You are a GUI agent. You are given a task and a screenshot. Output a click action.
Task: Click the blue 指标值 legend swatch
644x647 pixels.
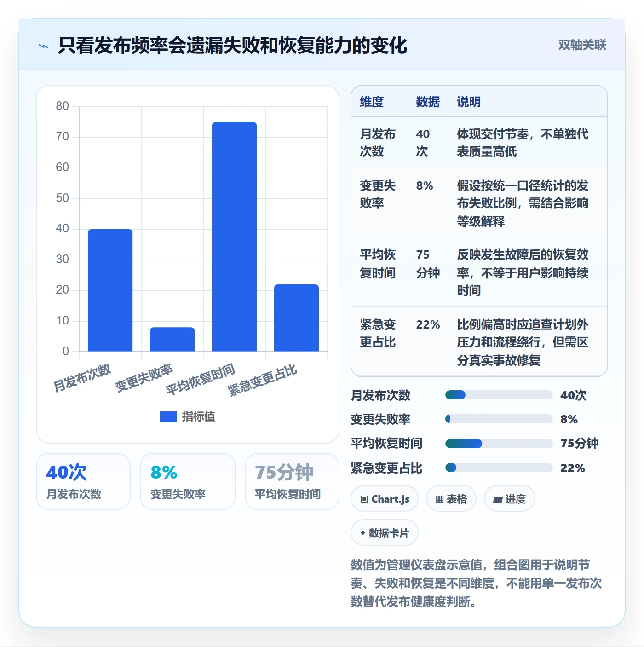[x=168, y=416]
